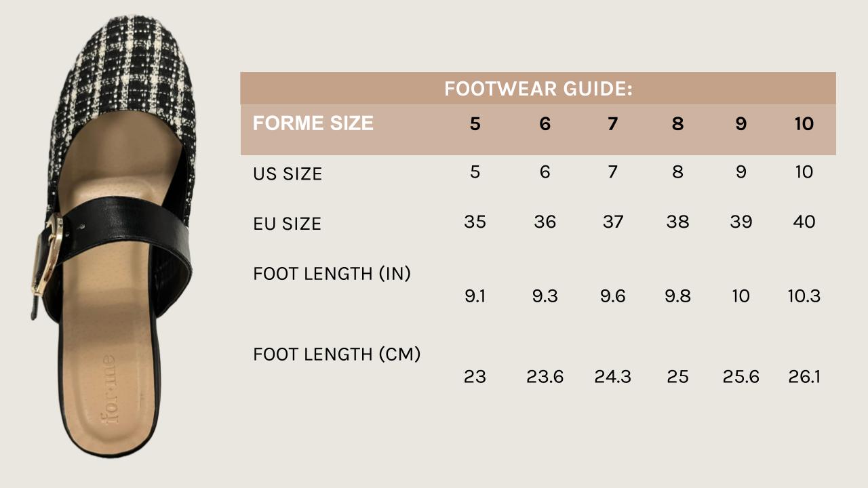Click the forme logo on insole
The width and height of the screenshot is (868, 488).
(111, 390)
